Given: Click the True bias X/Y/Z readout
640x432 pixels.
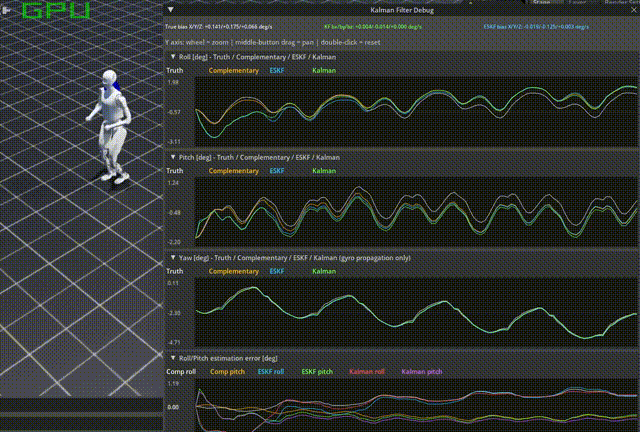Looking at the screenshot, I should click(x=218, y=27).
